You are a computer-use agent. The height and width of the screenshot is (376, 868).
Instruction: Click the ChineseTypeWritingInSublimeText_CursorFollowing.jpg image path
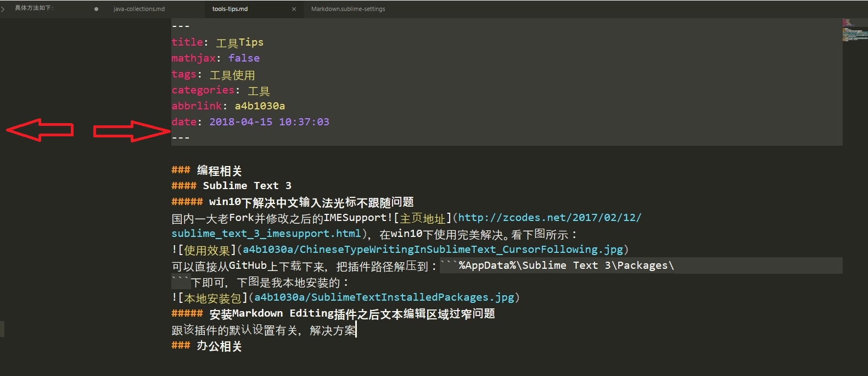pos(433,250)
